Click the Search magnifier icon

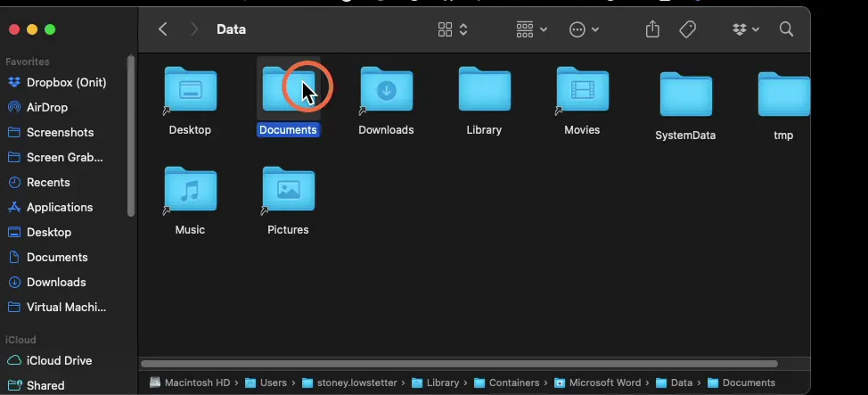(x=786, y=29)
